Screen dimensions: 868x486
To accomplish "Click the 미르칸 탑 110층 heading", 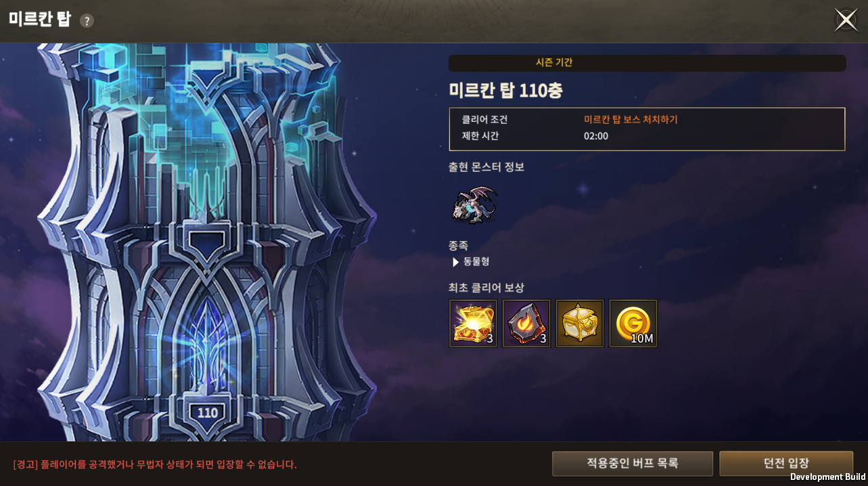I will pos(505,91).
